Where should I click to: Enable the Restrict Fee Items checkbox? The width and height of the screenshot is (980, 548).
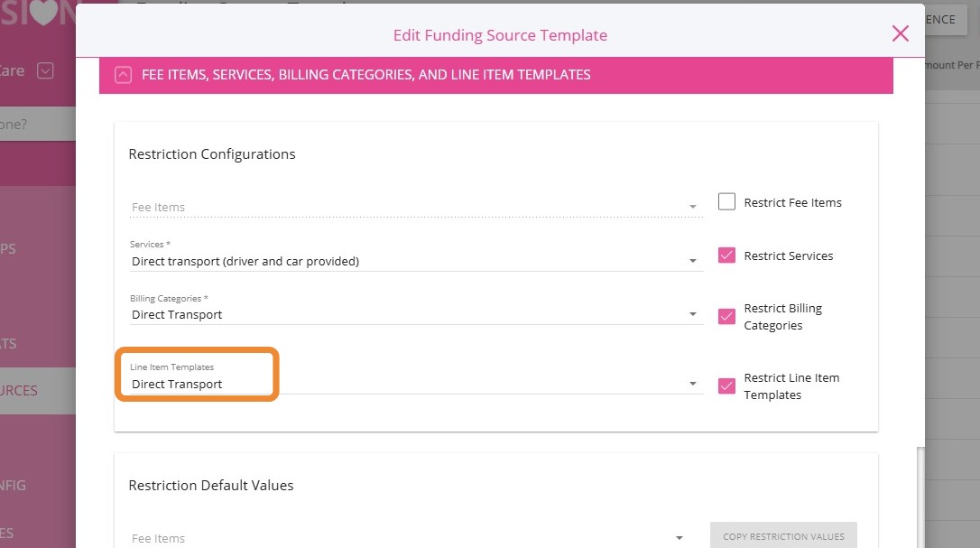click(726, 202)
